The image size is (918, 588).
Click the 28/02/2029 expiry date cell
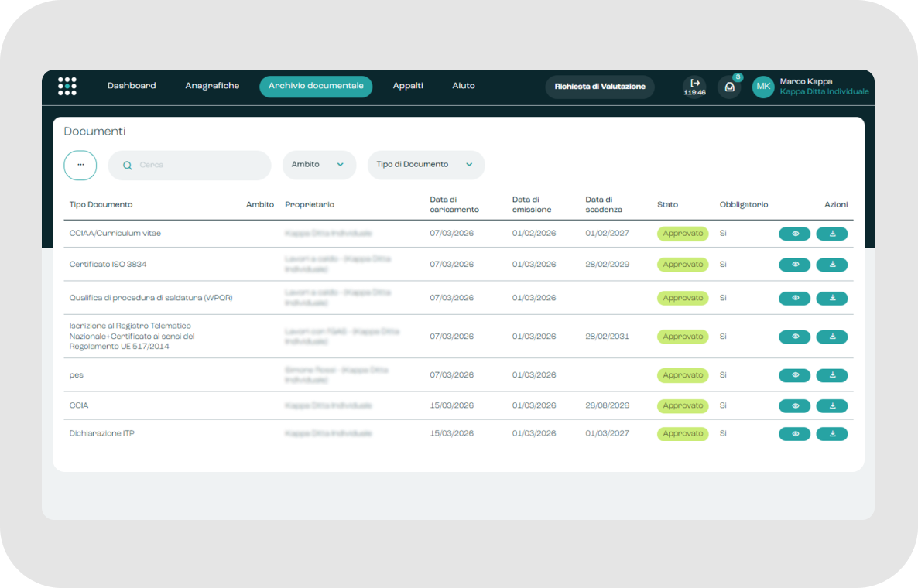607,265
